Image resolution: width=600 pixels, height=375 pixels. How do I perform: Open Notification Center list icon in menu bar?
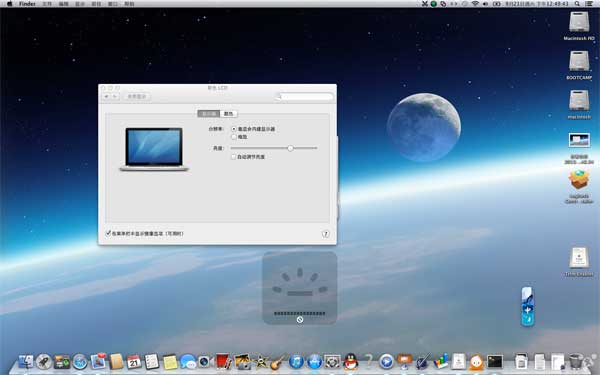click(590, 4)
